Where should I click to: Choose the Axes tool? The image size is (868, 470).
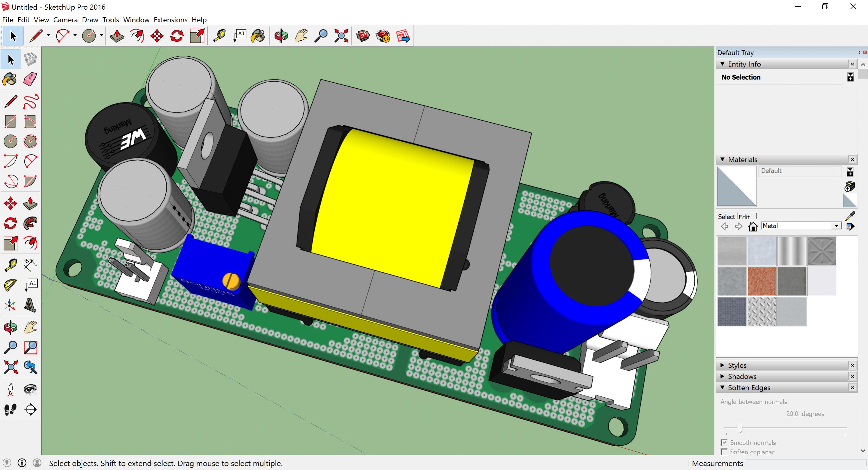[11, 305]
